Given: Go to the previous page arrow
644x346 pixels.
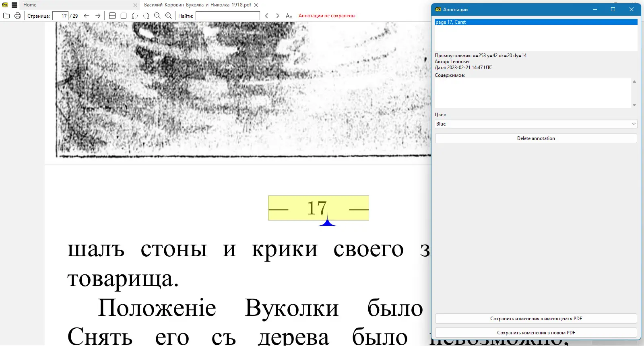Looking at the screenshot, I should (87, 16).
